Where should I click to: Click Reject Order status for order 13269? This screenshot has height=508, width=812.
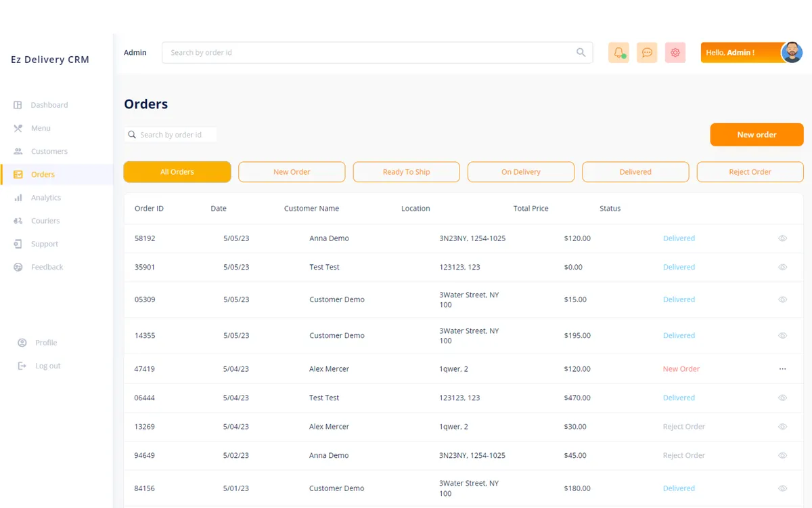684,427
